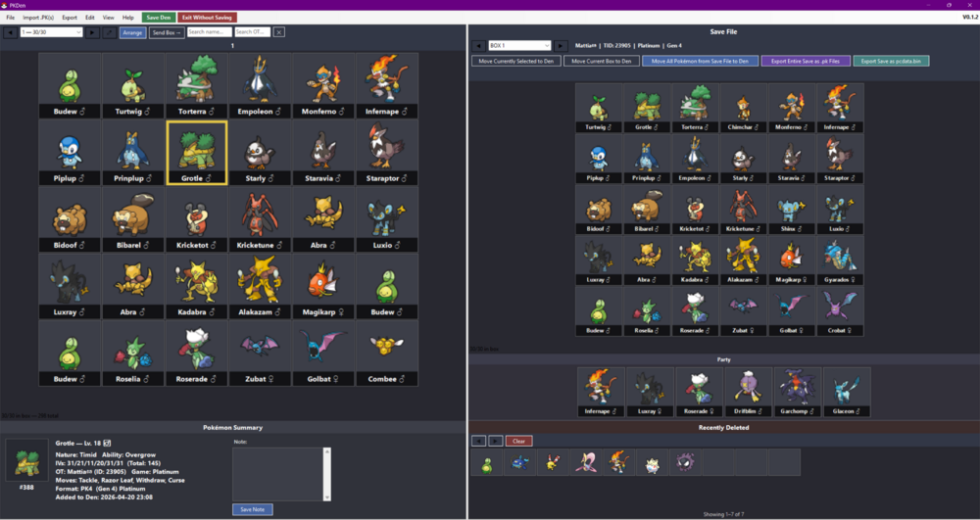
Task: Open the BOX 1 save file dropdown
Action: [x=519, y=46]
